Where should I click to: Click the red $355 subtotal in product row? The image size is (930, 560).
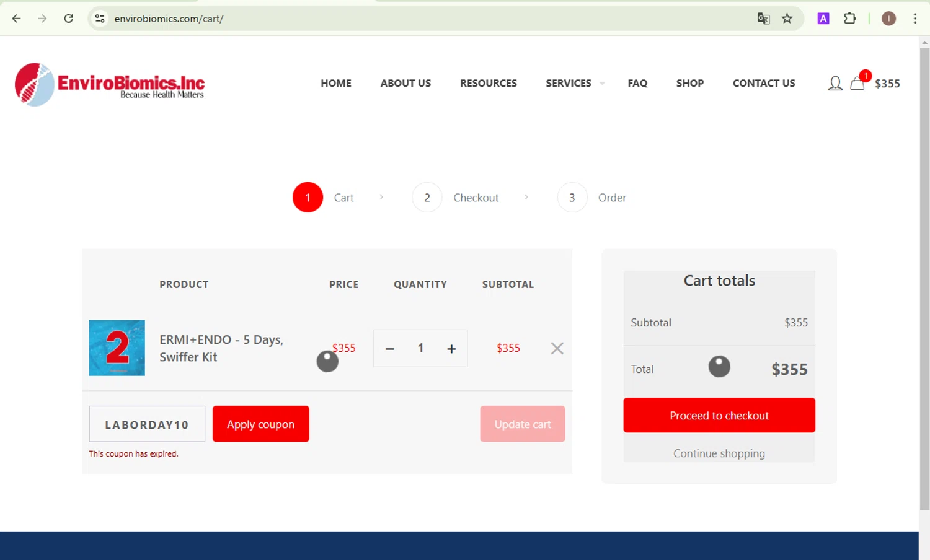tap(508, 348)
